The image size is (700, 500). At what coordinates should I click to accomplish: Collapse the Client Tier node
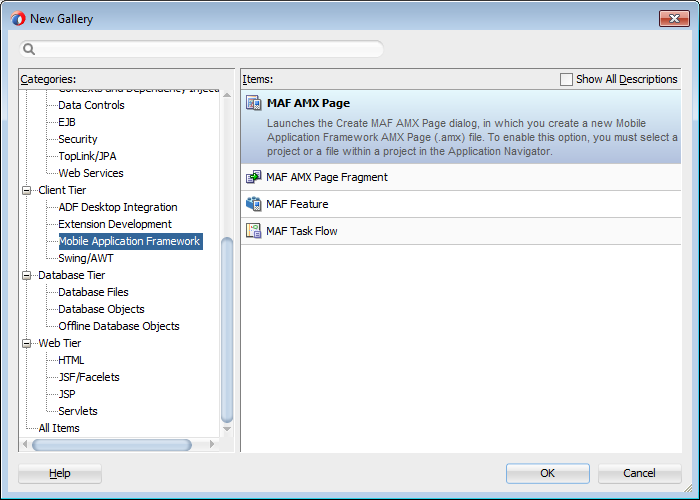click(x=27, y=191)
